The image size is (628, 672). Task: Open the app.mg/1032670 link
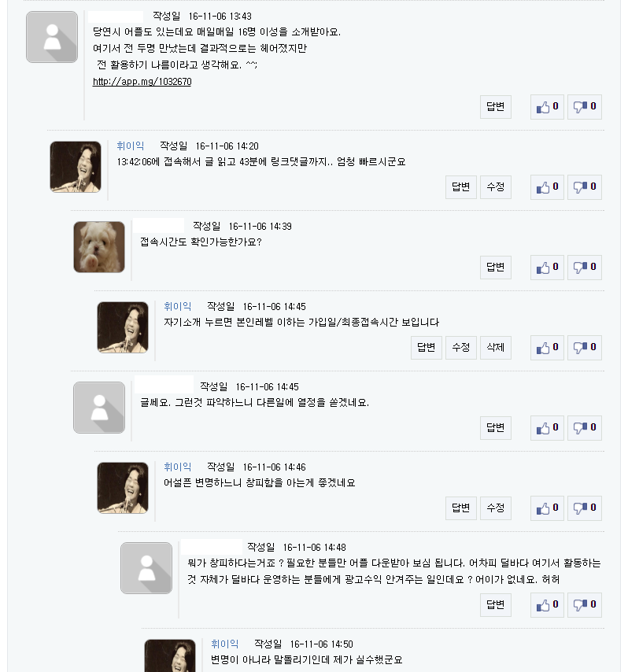(142, 82)
